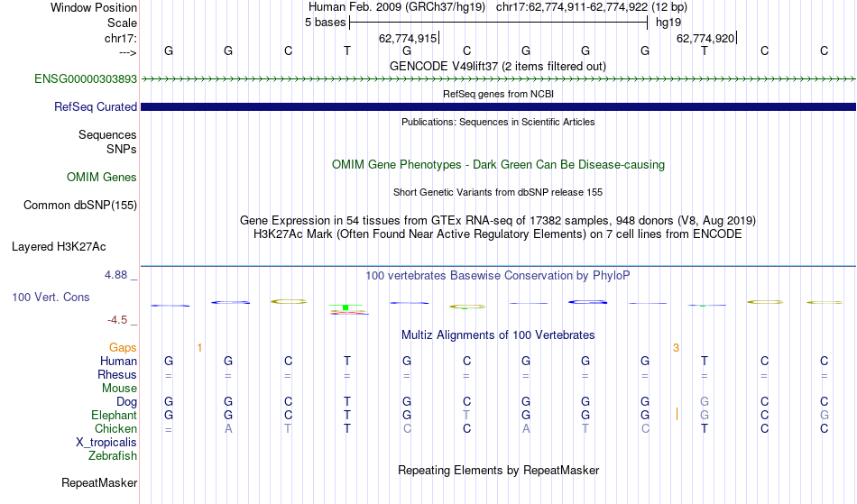Screen dimensions: 857x504
Task: Click the 'RefSeq genes from NCBI' title
Action: [x=498, y=94]
